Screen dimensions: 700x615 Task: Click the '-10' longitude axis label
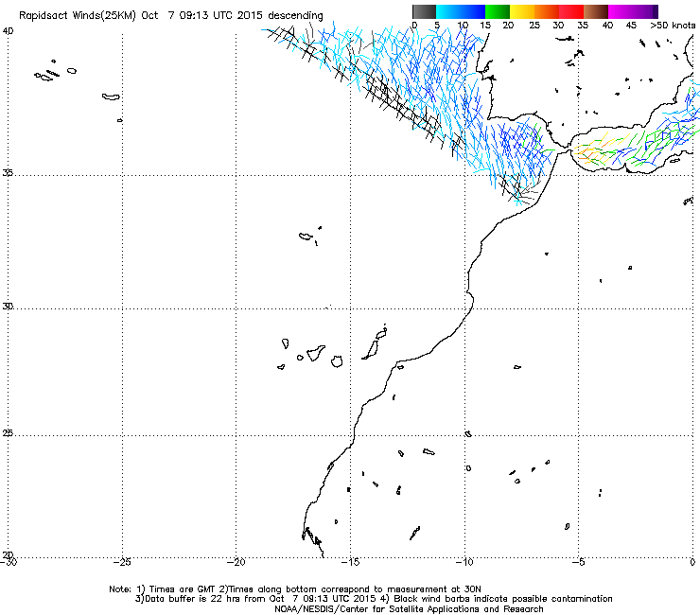[464, 562]
